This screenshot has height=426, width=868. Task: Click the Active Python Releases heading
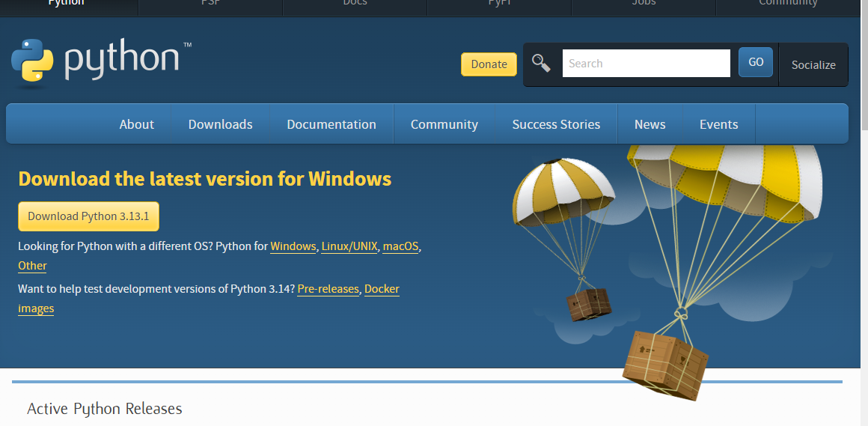click(105, 409)
